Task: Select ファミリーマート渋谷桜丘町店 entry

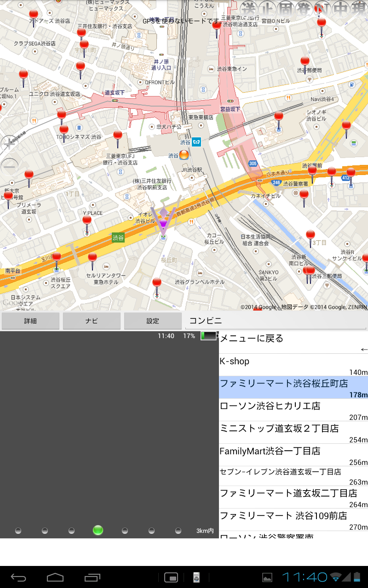Action: pyautogui.click(x=293, y=388)
